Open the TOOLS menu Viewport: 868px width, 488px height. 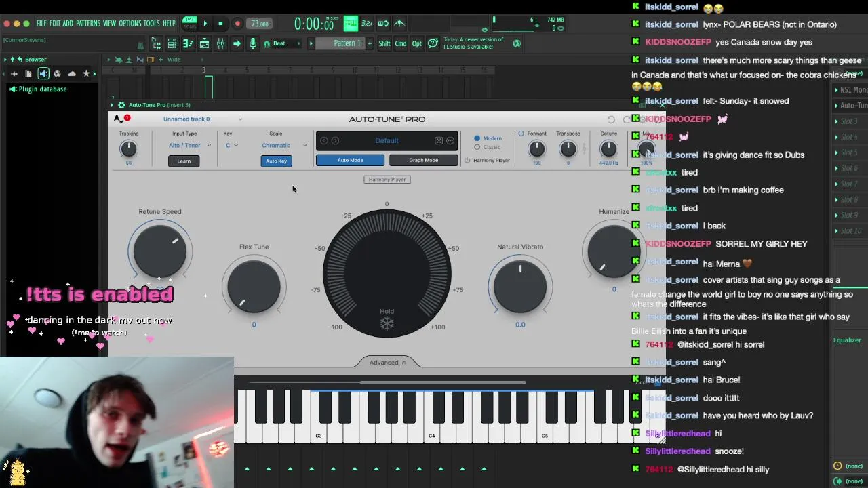(152, 24)
